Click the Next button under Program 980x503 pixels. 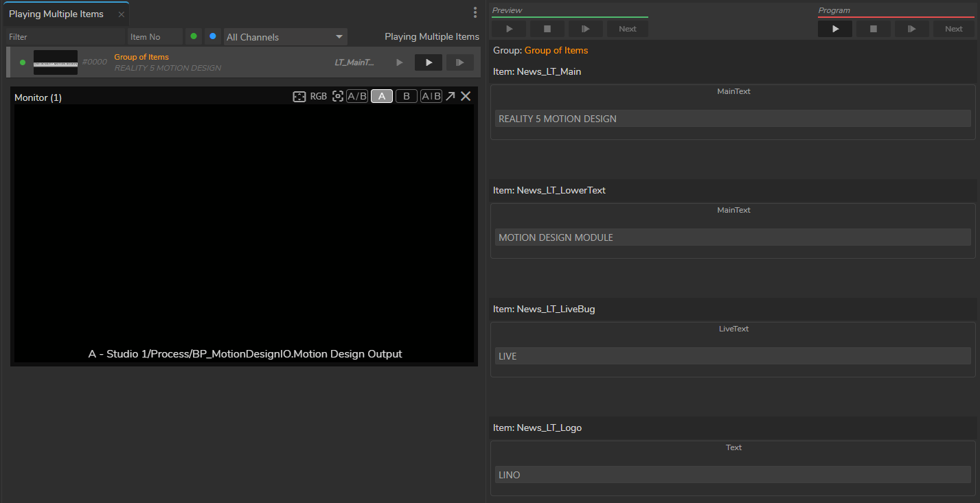pyautogui.click(x=953, y=29)
